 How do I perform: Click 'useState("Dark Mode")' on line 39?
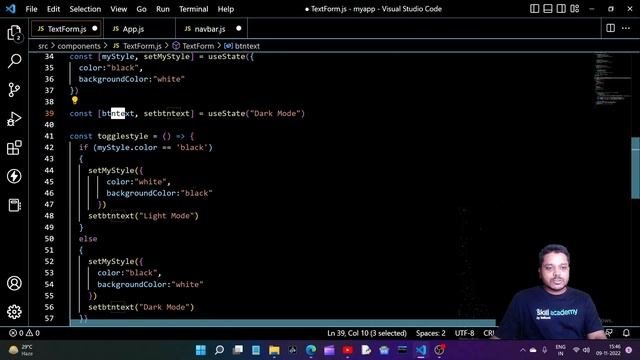pyautogui.click(x=256, y=113)
